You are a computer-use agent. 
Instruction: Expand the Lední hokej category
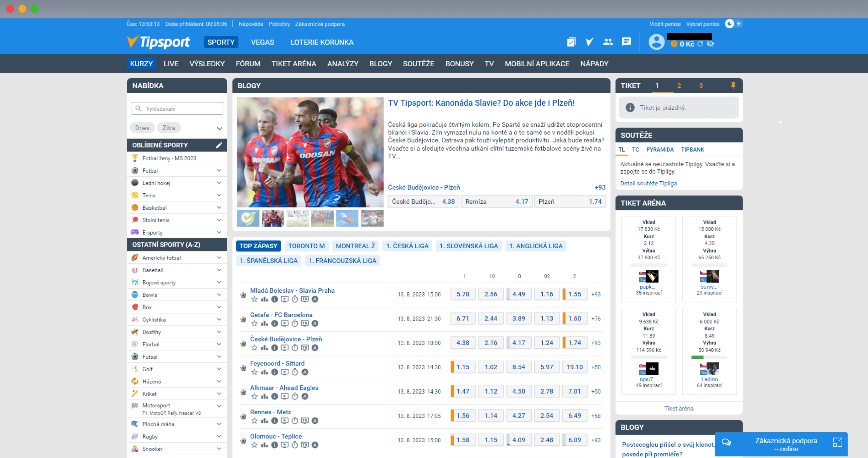219,183
